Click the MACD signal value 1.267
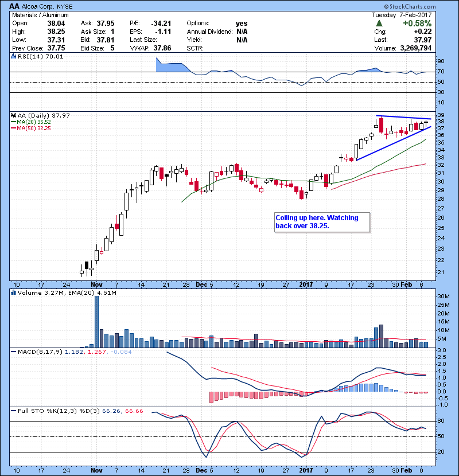The image size is (459, 476). coord(96,352)
